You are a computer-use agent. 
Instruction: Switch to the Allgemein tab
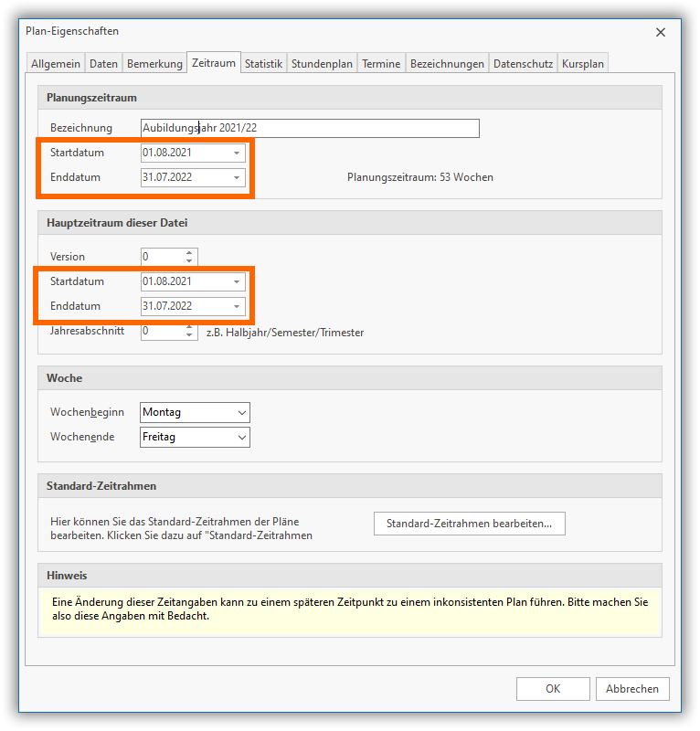click(56, 64)
